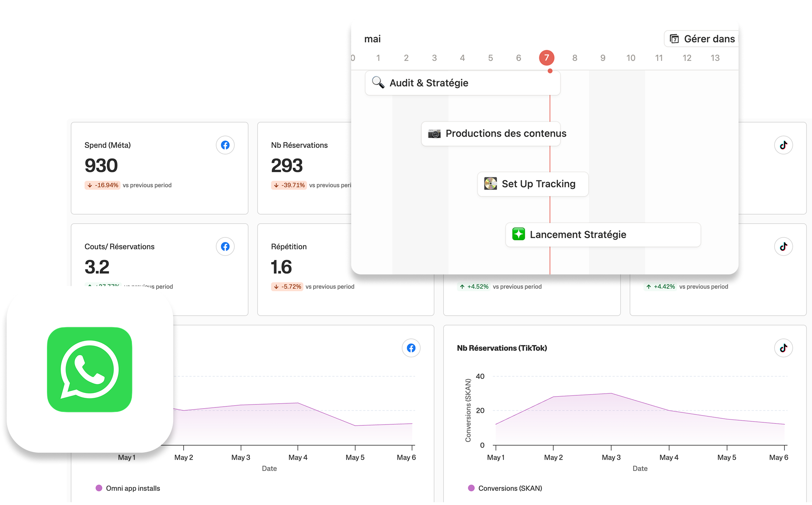
Task: Click the "Omni app installs" legend label
Action: pyautogui.click(x=133, y=488)
